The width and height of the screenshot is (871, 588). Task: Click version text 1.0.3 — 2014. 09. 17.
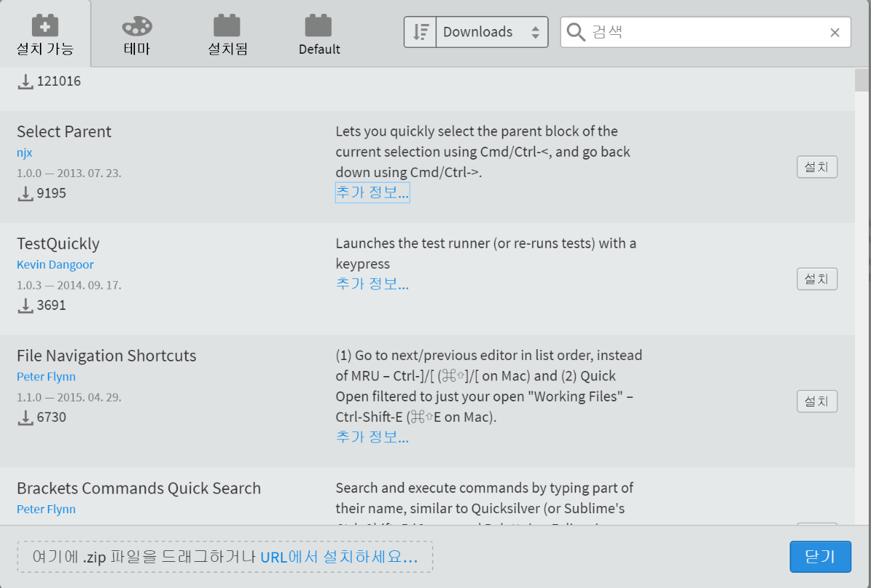[x=69, y=285]
